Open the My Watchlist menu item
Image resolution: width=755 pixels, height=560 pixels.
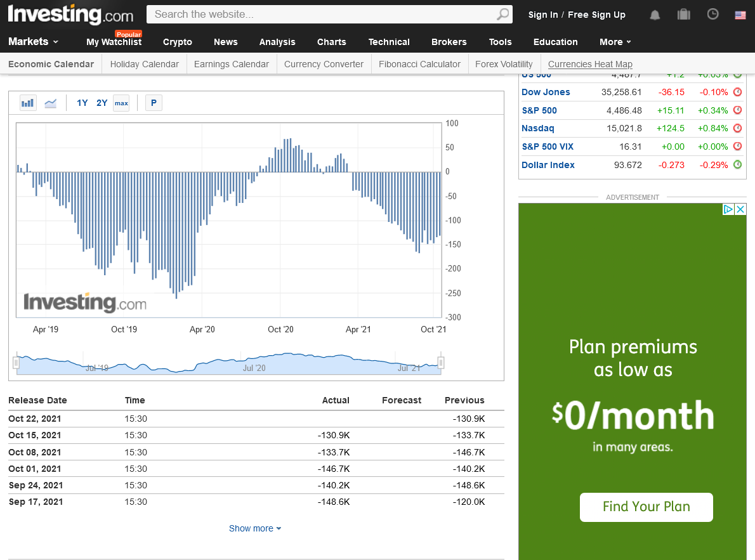pyautogui.click(x=114, y=42)
